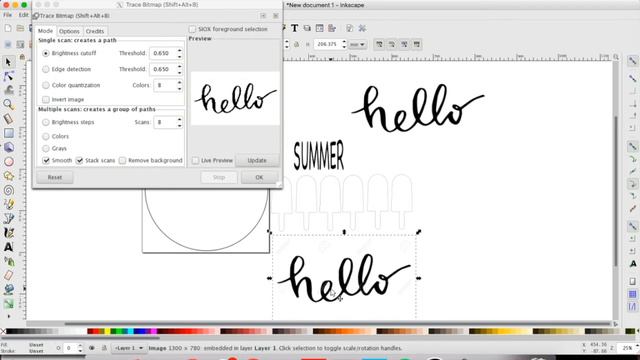This screenshot has height=360, width=640.
Task: Select the Paint Bucket tool
Action: [x=8, y=289]
